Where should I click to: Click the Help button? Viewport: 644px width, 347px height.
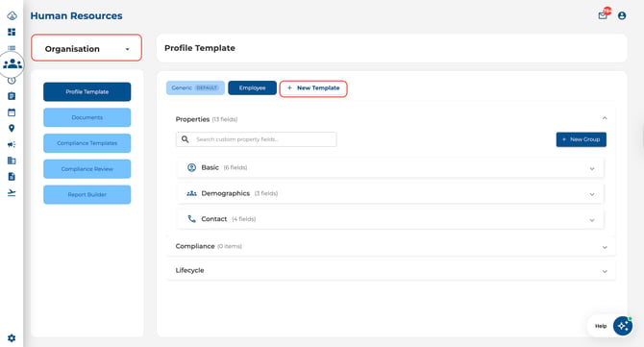pyautogui.click(x=601, y=326)
